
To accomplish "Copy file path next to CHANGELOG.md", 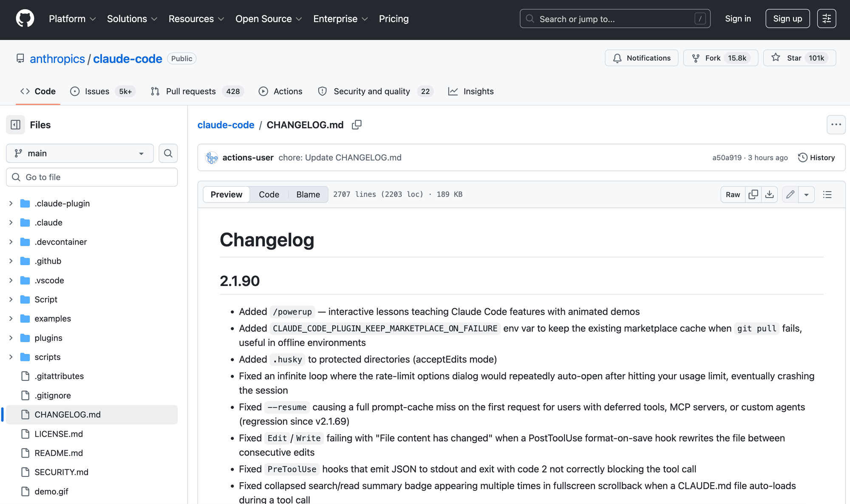I will tap(357, 125).
